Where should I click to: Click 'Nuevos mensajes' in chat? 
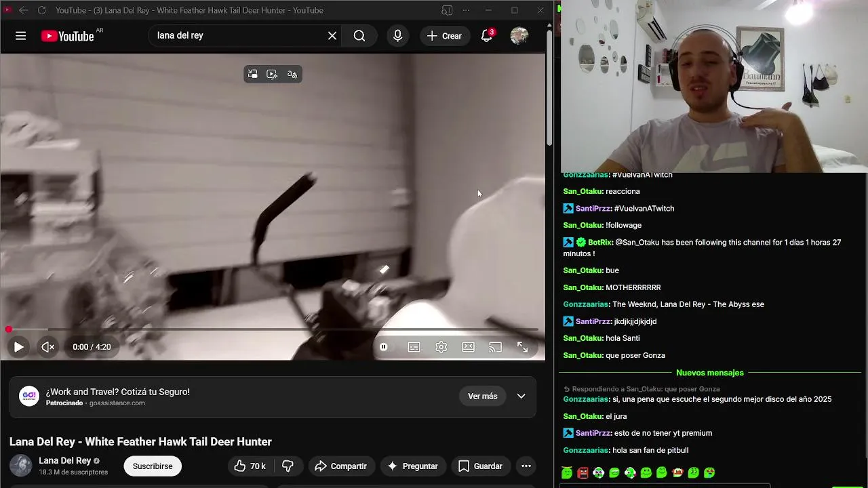709,373
